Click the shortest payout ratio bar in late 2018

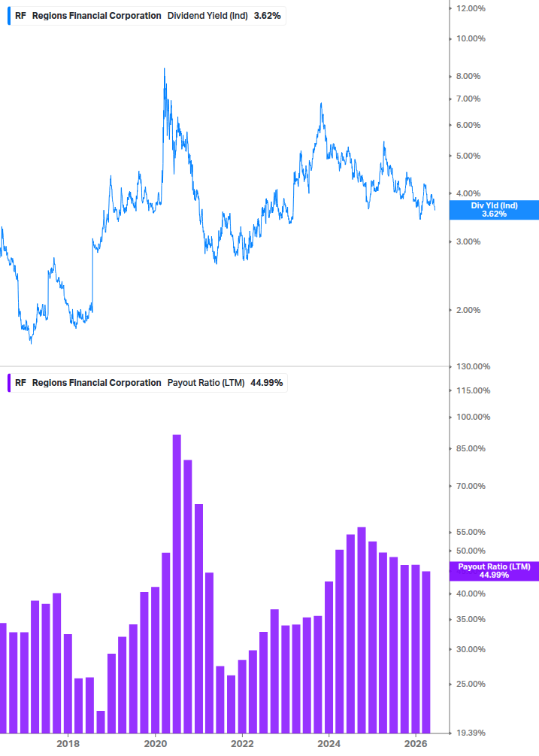pyautogui.click(x=101, y=721)
